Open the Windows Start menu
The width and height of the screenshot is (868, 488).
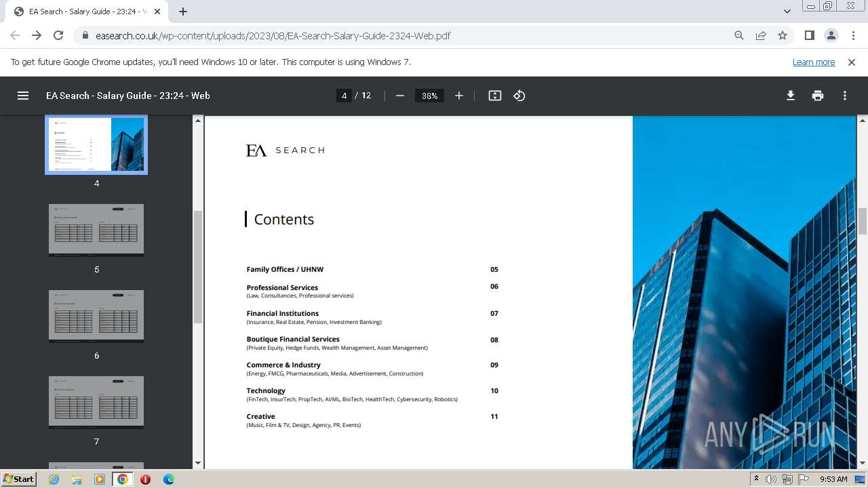click(18, 479)
